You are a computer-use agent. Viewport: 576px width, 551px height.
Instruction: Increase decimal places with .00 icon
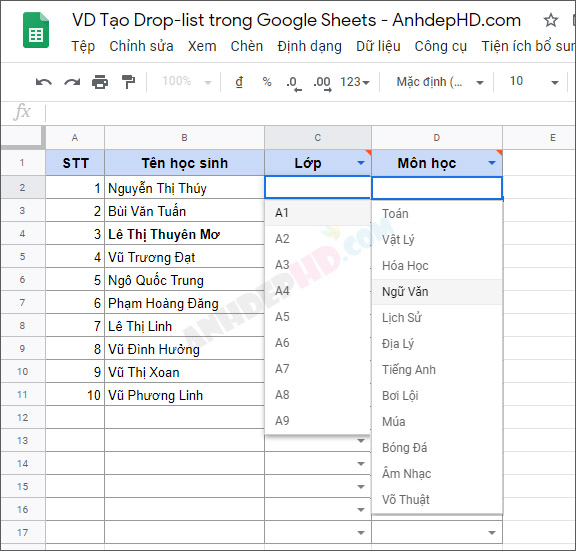coord(322,83)
